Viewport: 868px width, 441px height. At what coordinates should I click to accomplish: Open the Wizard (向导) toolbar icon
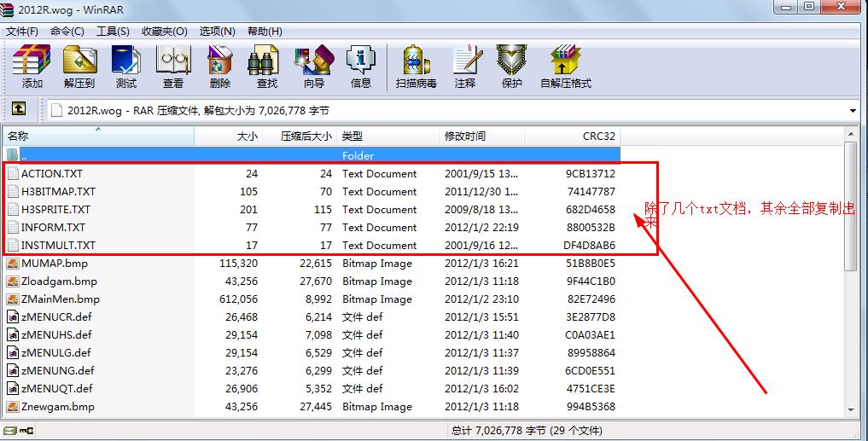(x=314, y=61)
